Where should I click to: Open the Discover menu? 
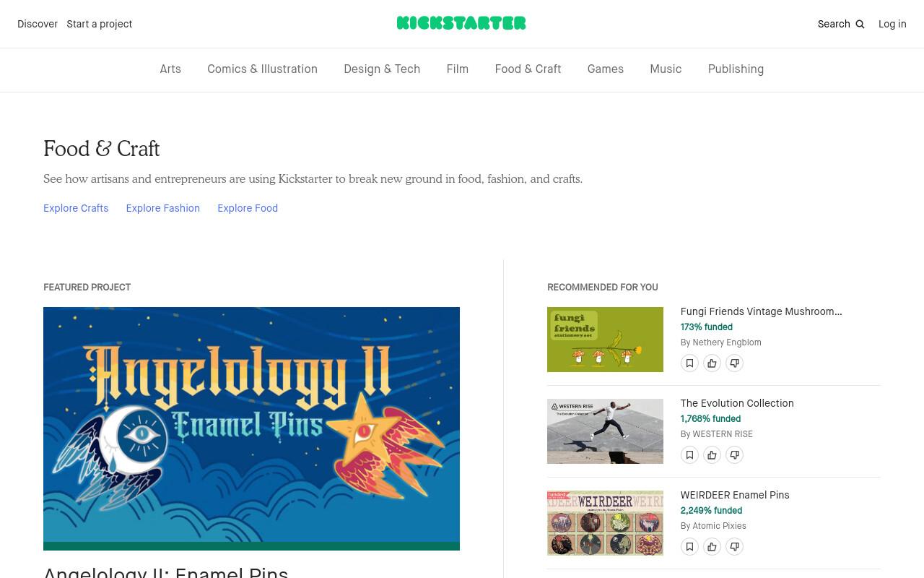[x=38, y=24]
